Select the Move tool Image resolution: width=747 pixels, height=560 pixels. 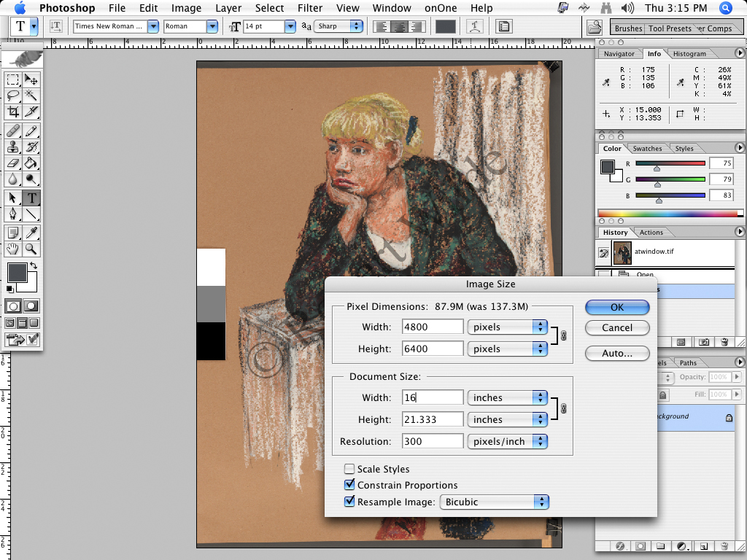pos(31,79)
